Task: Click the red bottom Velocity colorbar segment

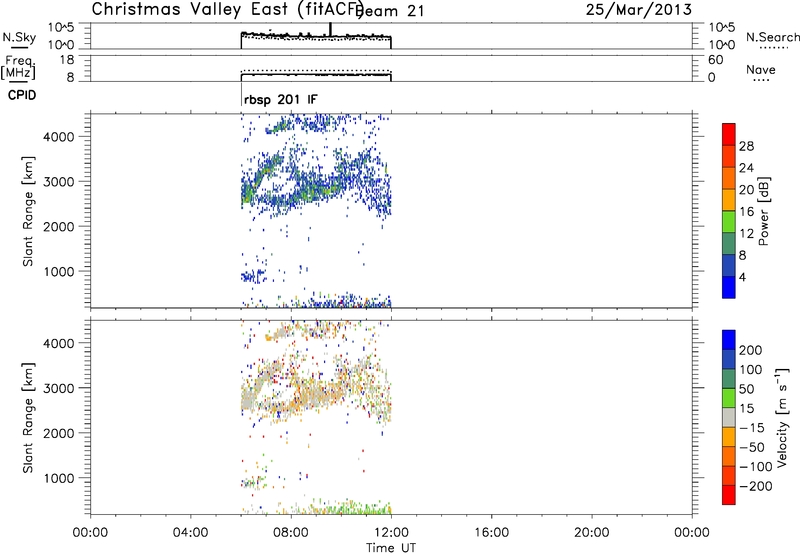Action: [x=729, y=495]
